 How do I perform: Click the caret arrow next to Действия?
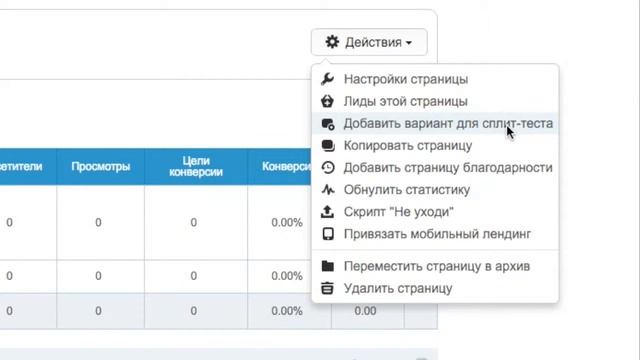pos(409,43)
